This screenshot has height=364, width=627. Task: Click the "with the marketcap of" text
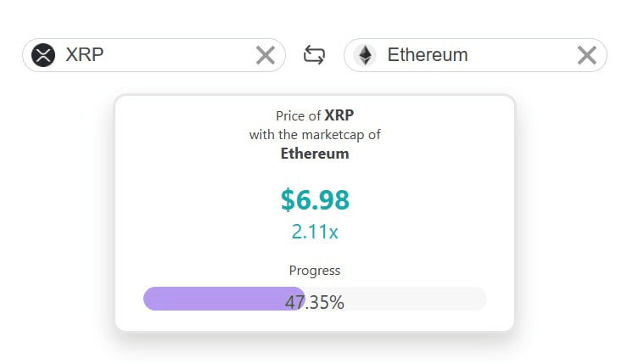315,135
